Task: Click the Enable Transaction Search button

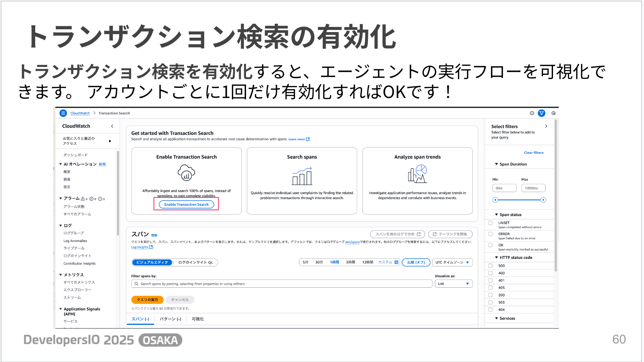Action: coord(186,204)
